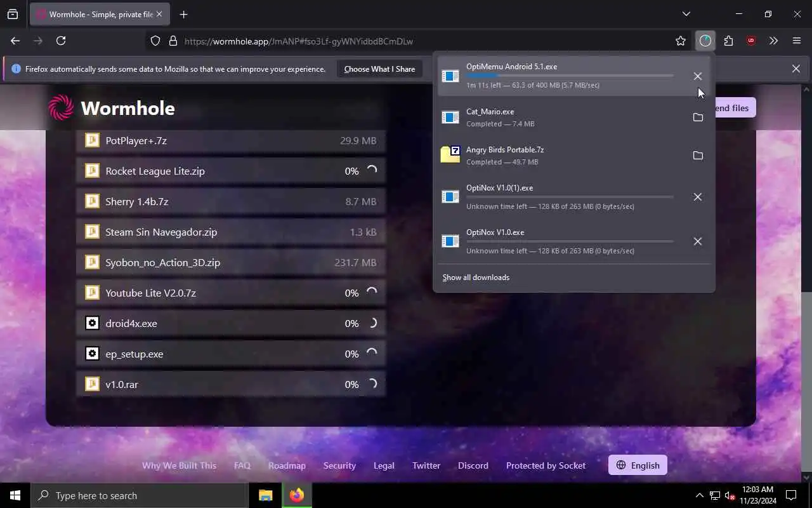Click the Cat_Mario.exe file icon in downloads
This screenshot has height=508, width=812.
point(450,117)
